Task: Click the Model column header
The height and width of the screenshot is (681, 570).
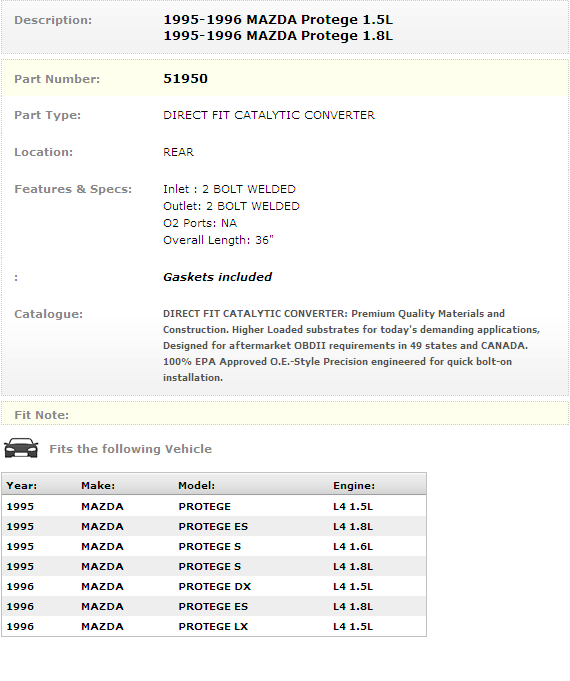Action: (x=196, y=485)
